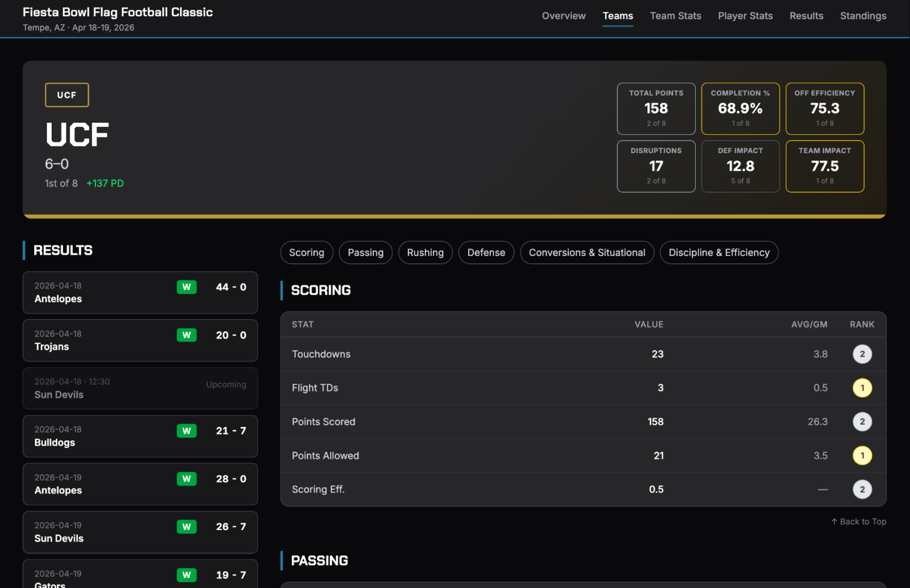The height and width of the screenshot is (588, 910).
Task: Click the Points Scored average 26.3
Action: click(x=817, y=422)
